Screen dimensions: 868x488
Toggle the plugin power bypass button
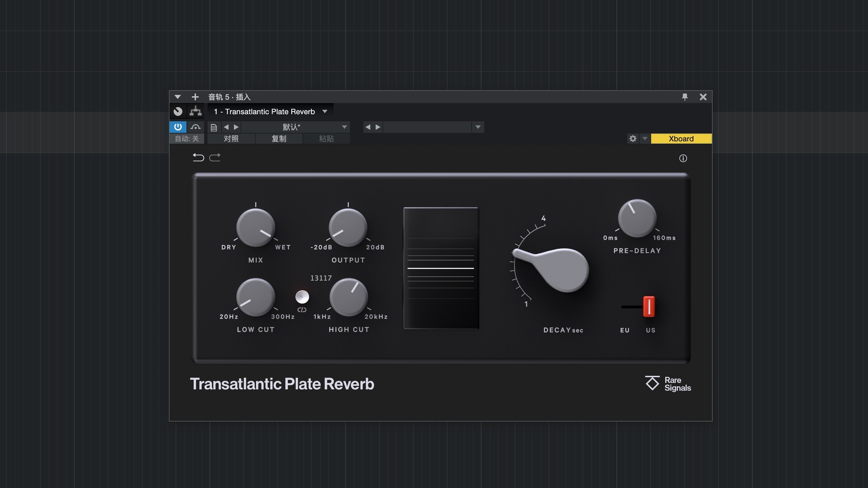[178, 127]
